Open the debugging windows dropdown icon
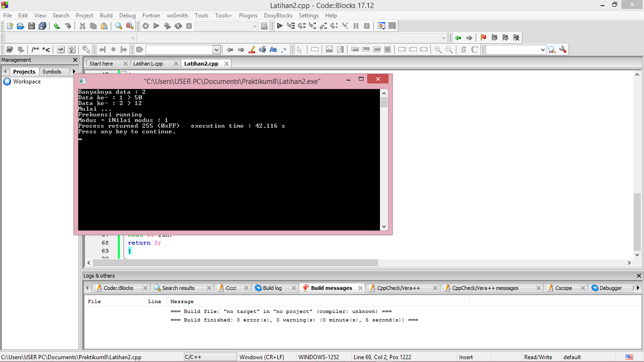The image size is (644, 362). tap(381, 26)
